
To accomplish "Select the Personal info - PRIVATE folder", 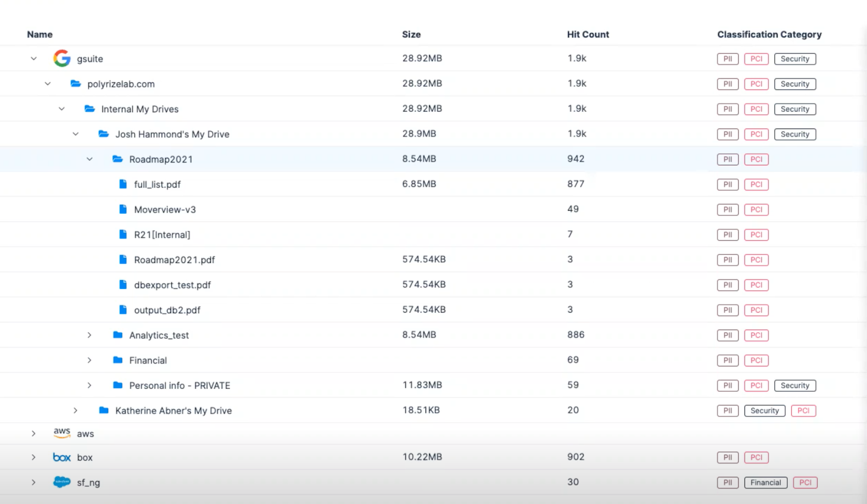I will click(179, 386).
